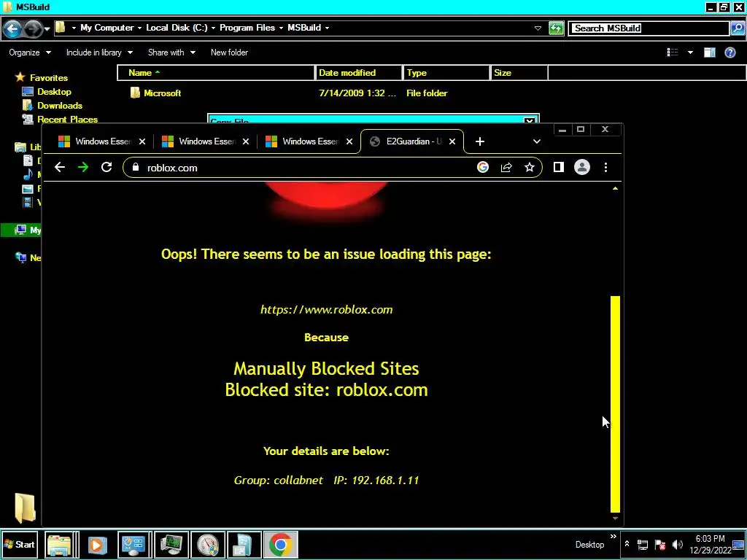This screenshot has width=747, height=560.
Task: Expand the dropdown arrow after the MSBuild breadcrumb
Action: click(327, 28)
